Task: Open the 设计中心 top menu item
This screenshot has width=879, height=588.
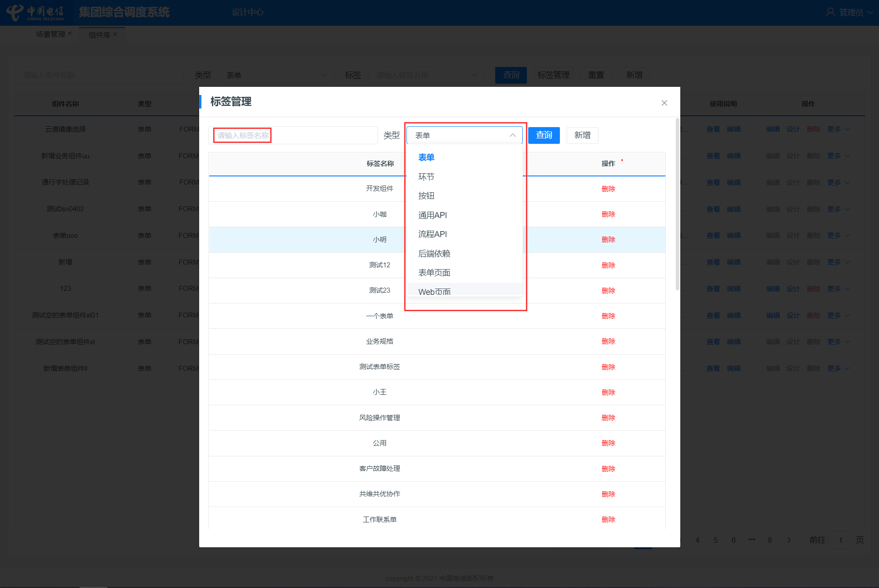Action: tap(247, 12)
